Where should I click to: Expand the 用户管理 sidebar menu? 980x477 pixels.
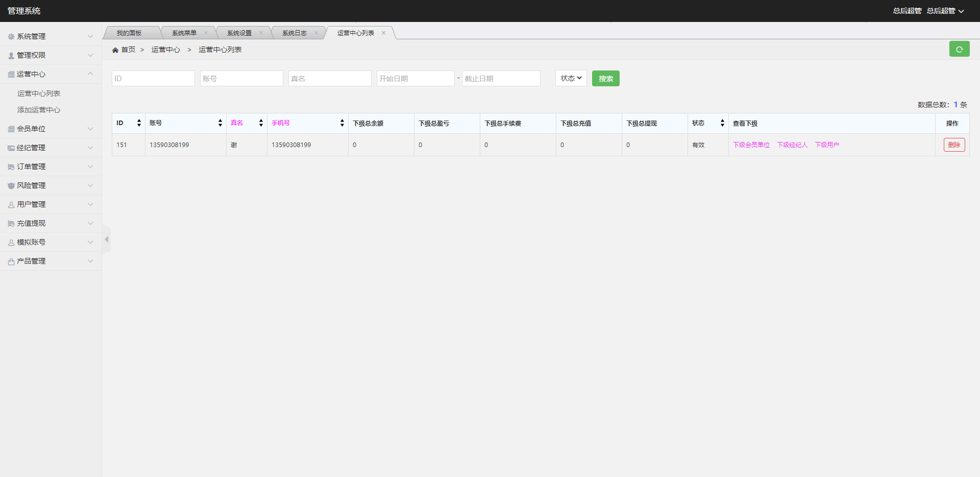(x=51, y=204)
